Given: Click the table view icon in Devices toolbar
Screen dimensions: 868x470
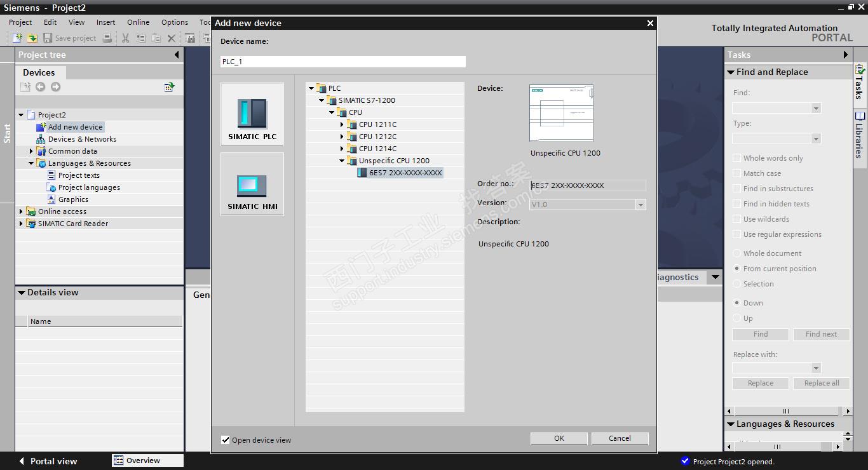Looking at the screenshot, I should [x=169, y=87].
